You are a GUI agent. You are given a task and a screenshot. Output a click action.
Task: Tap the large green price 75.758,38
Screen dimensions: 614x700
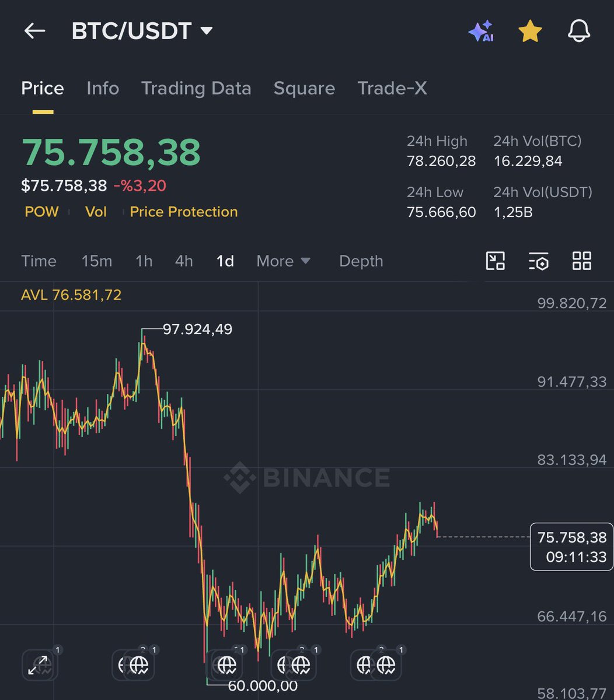click(x=111, y=152)
